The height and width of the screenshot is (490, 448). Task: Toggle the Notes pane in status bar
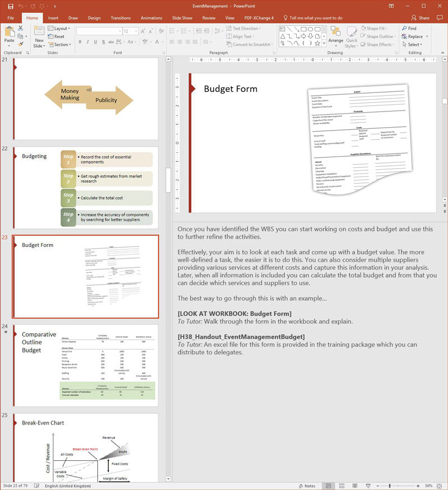307,486
